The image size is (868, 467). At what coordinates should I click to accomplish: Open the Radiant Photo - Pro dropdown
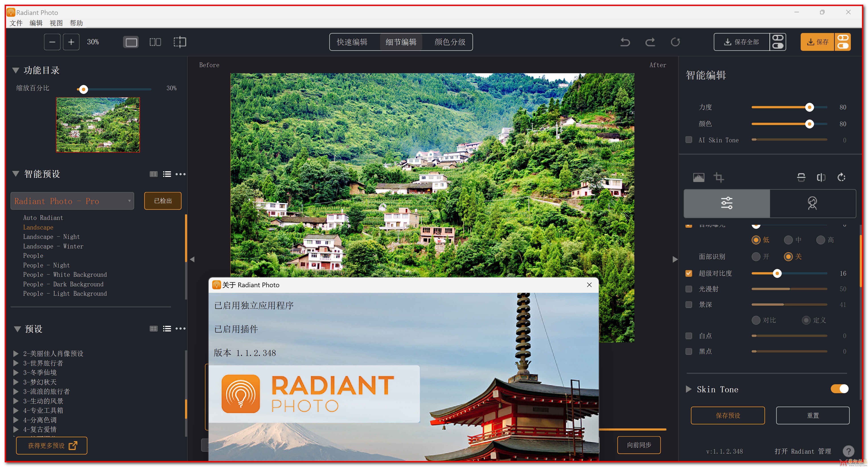pos(72,201)
